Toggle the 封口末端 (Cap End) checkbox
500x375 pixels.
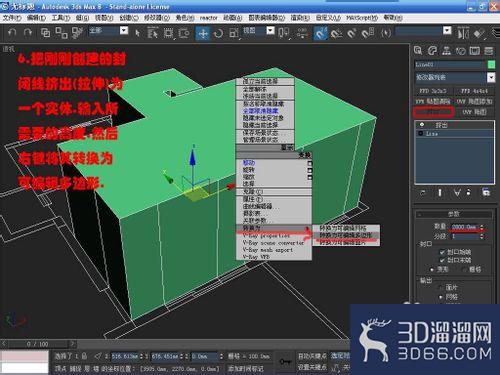(x=442, y=260)
